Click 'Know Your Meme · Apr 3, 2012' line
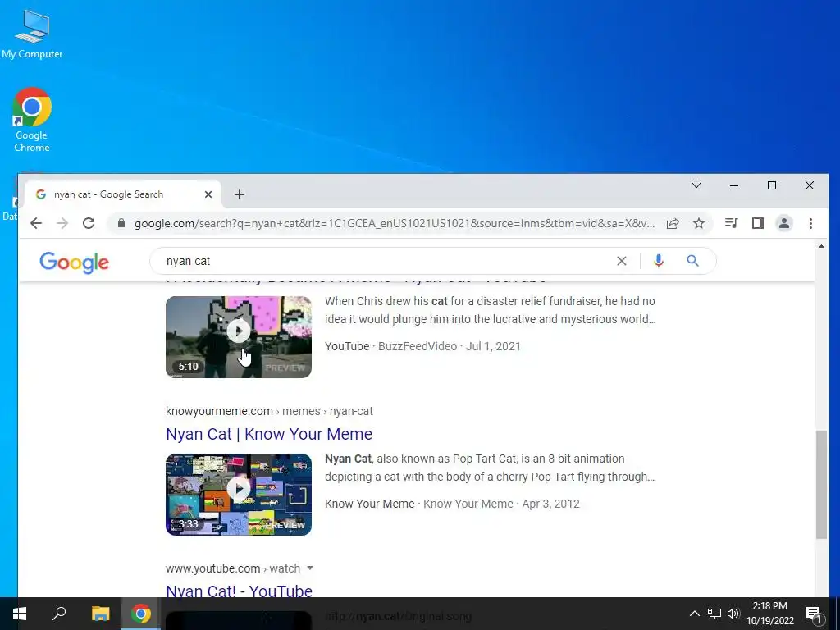 [452, 504]
